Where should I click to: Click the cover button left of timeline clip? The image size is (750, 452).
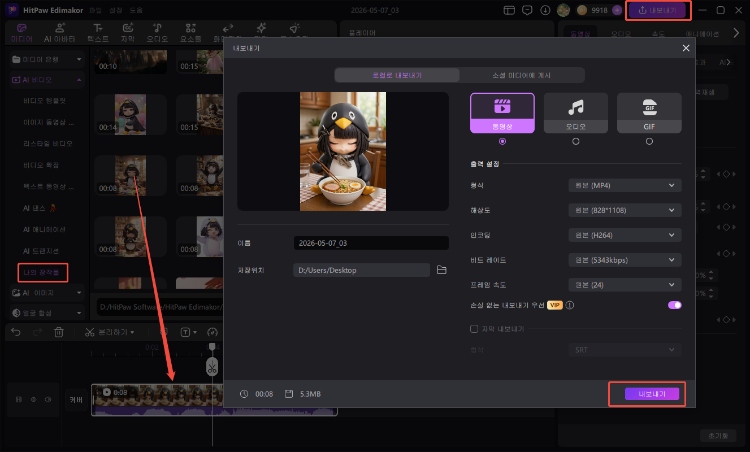[76, 399]
